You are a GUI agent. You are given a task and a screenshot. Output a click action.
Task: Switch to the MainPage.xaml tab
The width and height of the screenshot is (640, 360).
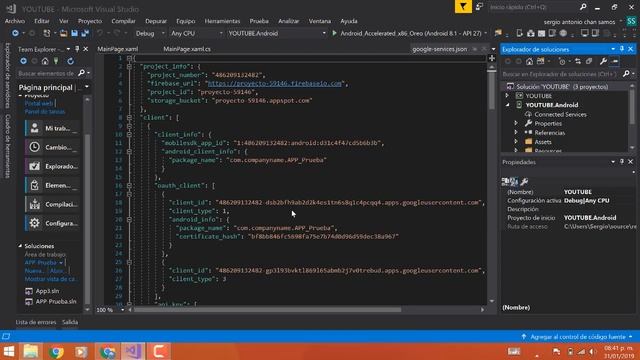pos(118,49)
